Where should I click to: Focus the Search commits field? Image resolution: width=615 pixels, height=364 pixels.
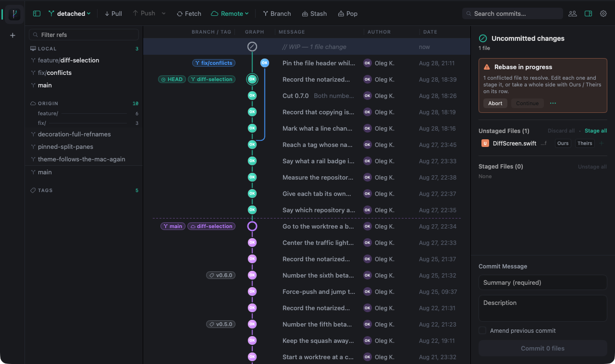(x=513, y=13)
